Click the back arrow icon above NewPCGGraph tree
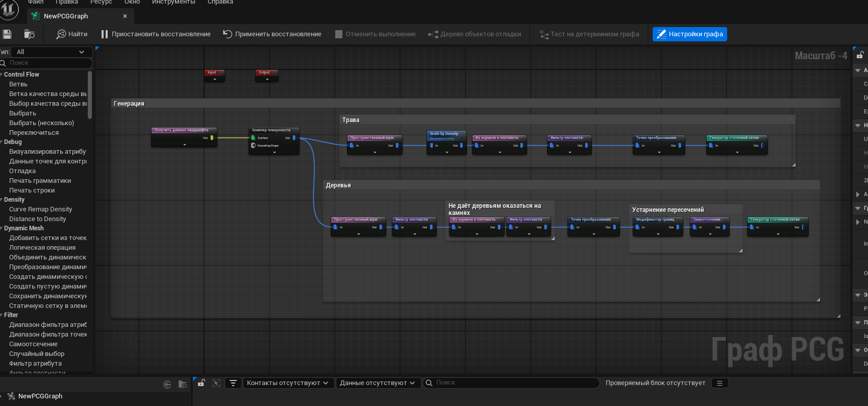The height and width of the screenshot is (406, 868). 167,385
